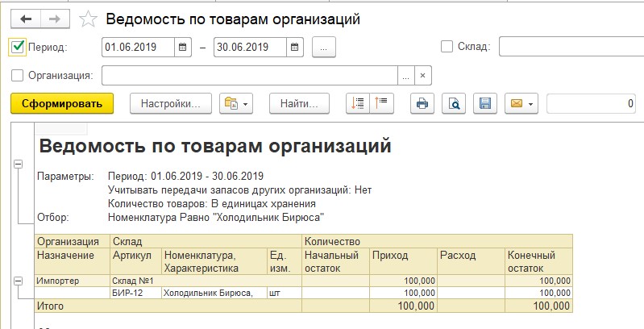
Task: Click the Сформировать button
Action: [x=62, y=103]
